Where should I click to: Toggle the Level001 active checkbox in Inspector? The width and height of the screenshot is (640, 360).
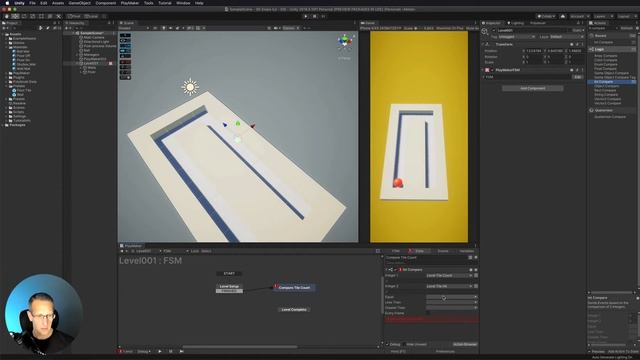(493, 31)
